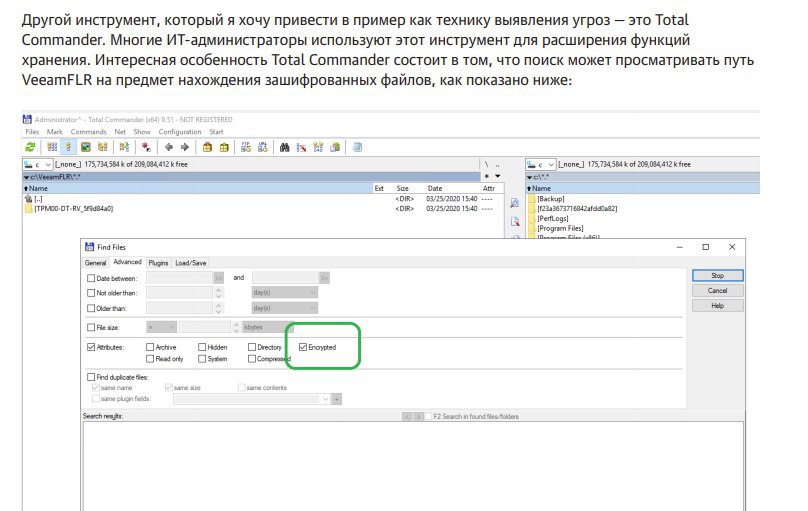The width and height of the screenshot is (808, 511).
Task: Tick the Archive attribute checkbox
Action: (150, 347)
